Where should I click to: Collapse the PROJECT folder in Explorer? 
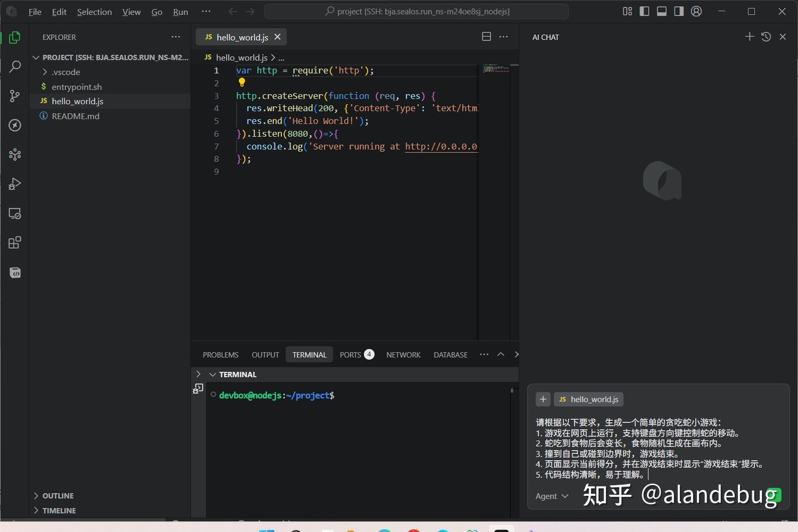click(35, 57)
